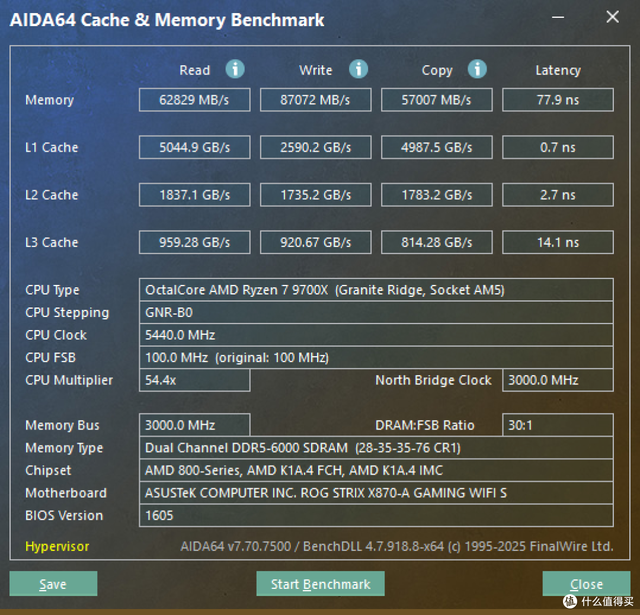Click CPU Type field OctalCore AMD Ryzen
The height and width of the screenshot is (615, 640).
coord(376,290)
